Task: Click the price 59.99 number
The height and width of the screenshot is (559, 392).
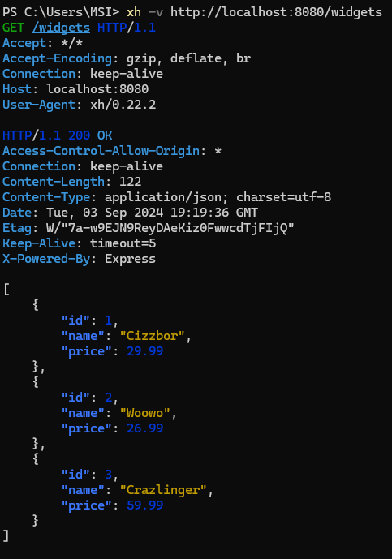Action: (x=144, y=505)
